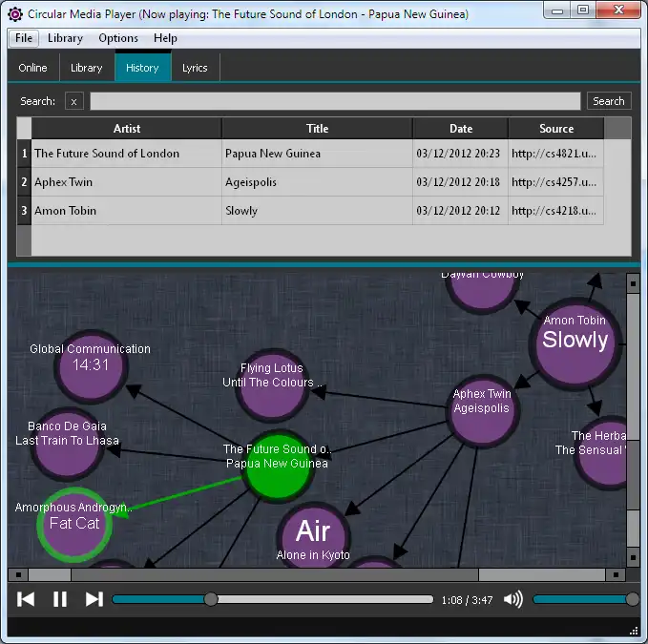The image size is (648, 644).
Task: Select the Flying Lotus graph node
Action: click(272, 385)
